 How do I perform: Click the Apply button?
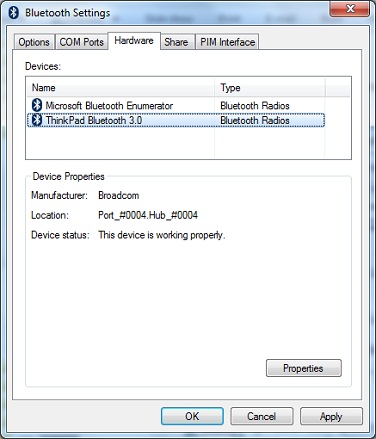331,416
